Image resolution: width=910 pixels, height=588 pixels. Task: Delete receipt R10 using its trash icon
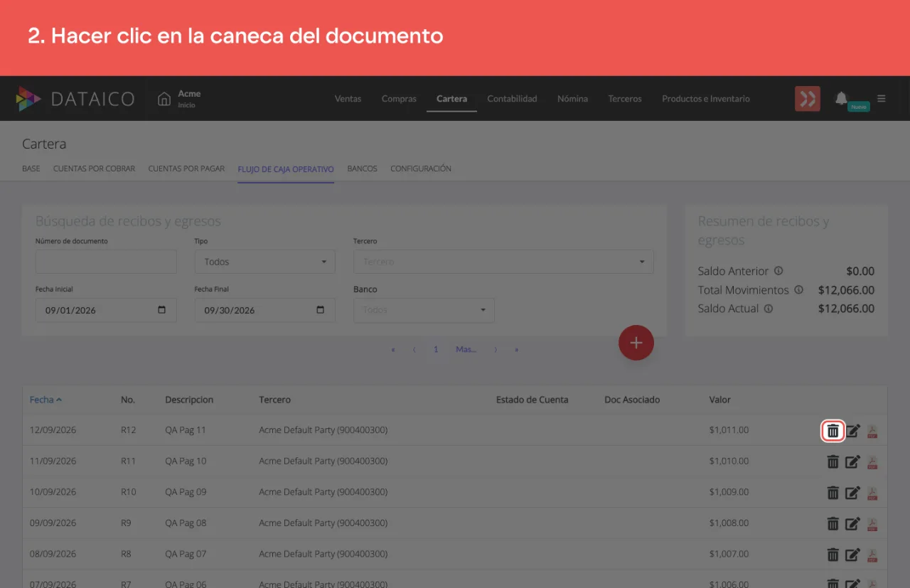(833, 493)
